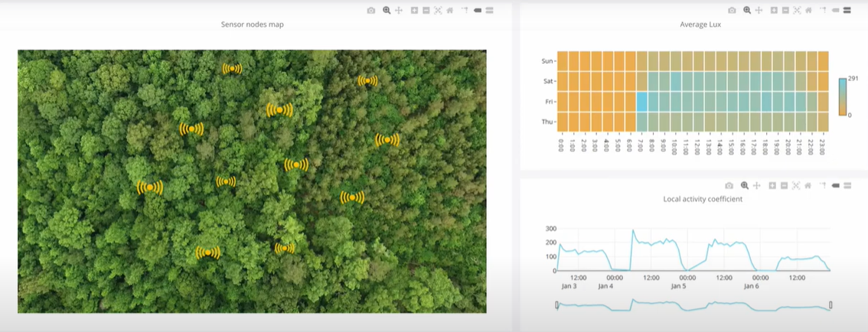Toggle spike lines on the Average Lux chart
Screen dimensions: 868x332
[823, 11]
